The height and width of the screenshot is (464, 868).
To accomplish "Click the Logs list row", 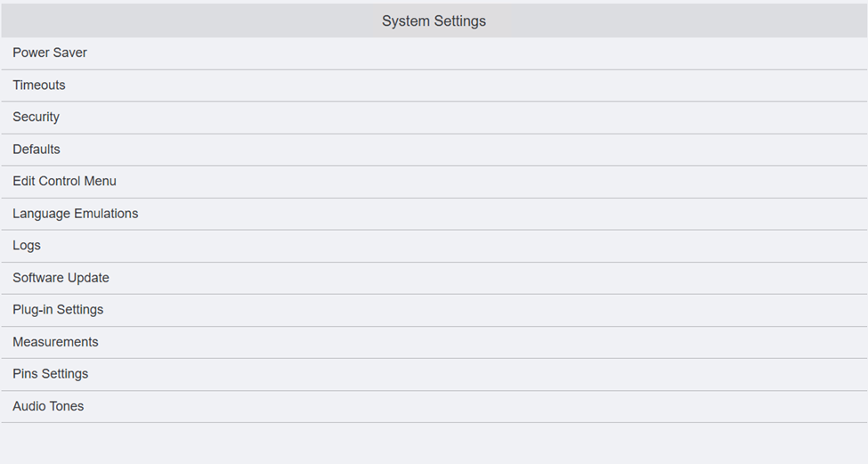I will [x=434, y=245].
